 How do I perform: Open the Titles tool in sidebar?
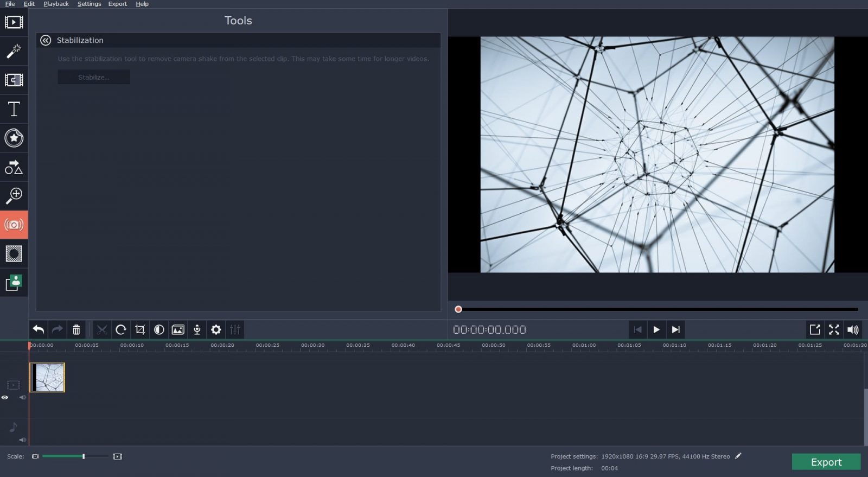pos(14,109)
